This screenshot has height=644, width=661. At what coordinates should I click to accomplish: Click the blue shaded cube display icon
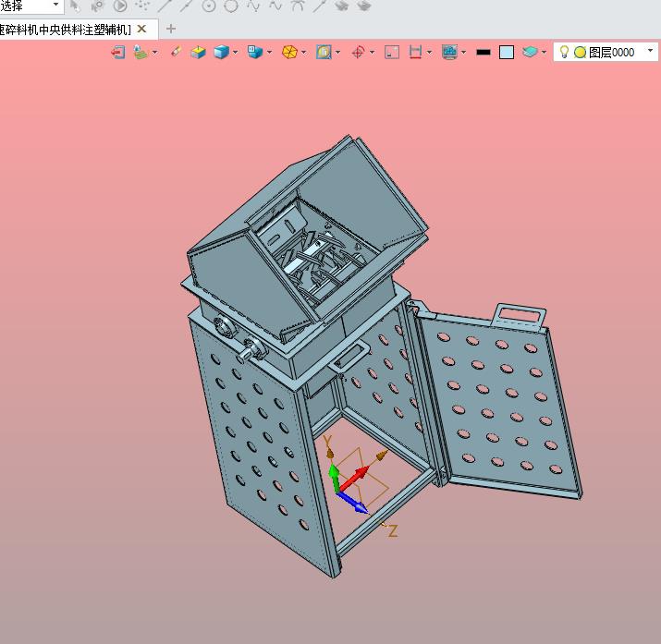pyautogui.click(x=221, y=53)
